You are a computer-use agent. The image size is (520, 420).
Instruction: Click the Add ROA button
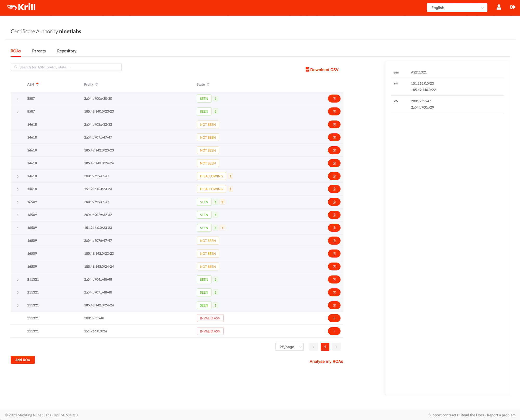click(x=23, y=360)
